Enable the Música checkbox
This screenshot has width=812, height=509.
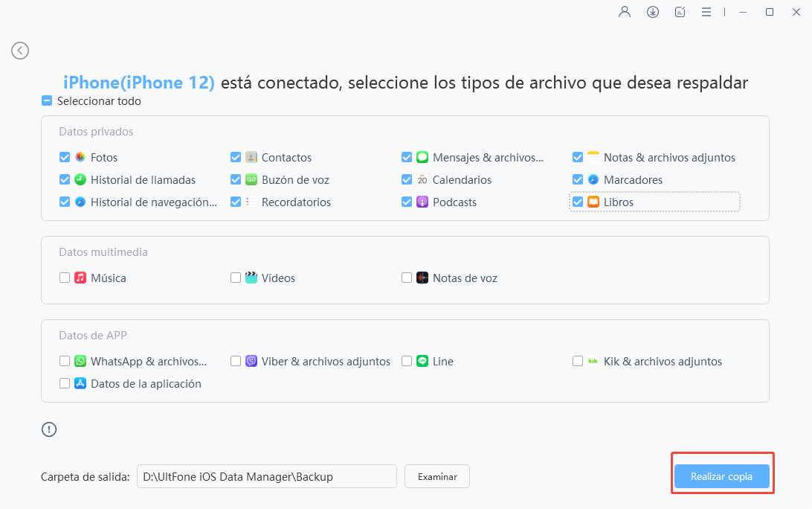[65, 278]
